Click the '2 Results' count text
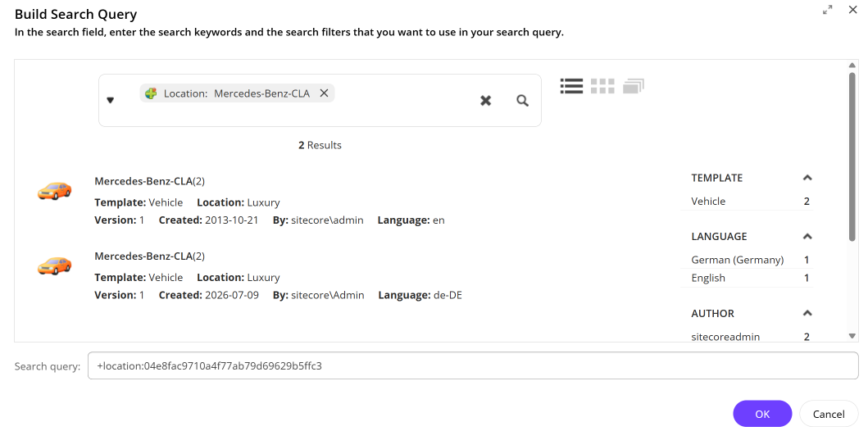 click(x=320, y=145)
